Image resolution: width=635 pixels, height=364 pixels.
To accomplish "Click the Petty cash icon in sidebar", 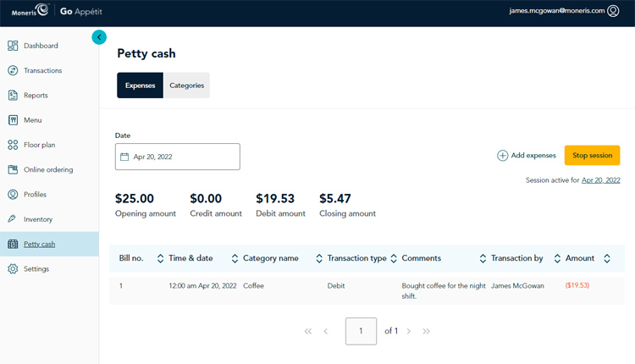I will tap(13, 244).
